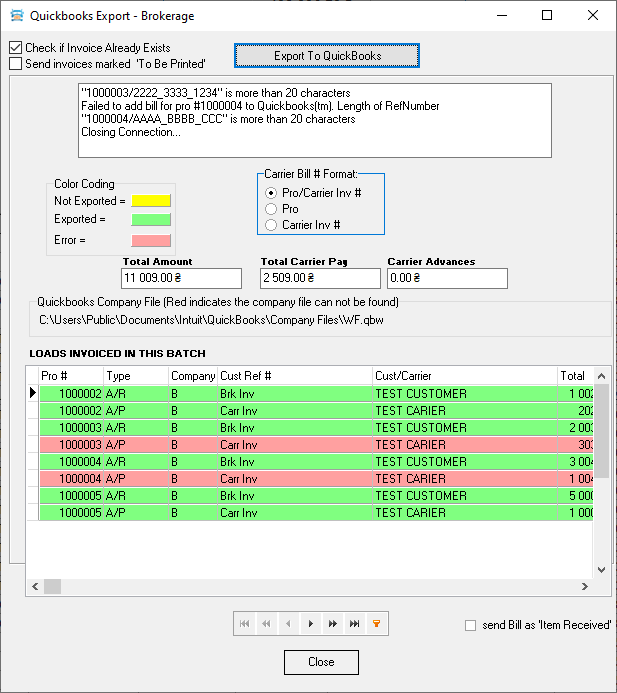Click the first record navigator button

244,624
